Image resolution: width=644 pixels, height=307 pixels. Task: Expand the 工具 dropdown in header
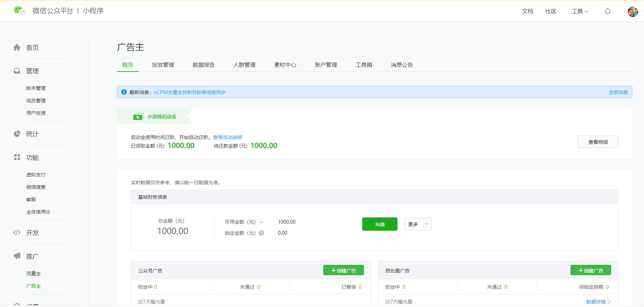coord(580,11)
